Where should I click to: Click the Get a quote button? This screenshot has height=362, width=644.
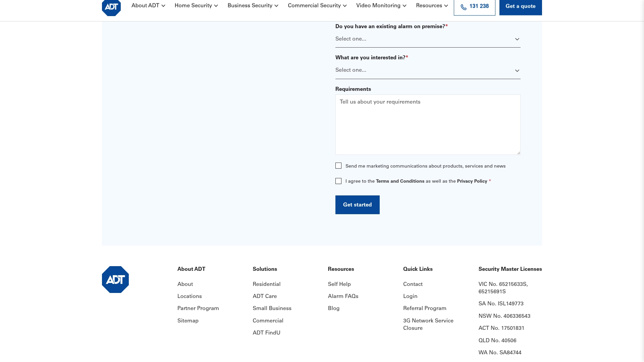pos(521,7)
